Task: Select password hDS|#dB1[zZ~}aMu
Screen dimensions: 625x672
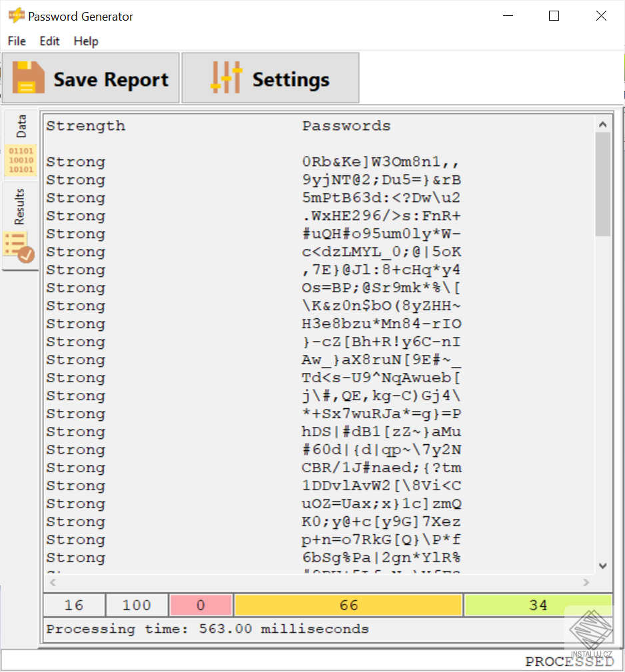Action: coord(381,432)
